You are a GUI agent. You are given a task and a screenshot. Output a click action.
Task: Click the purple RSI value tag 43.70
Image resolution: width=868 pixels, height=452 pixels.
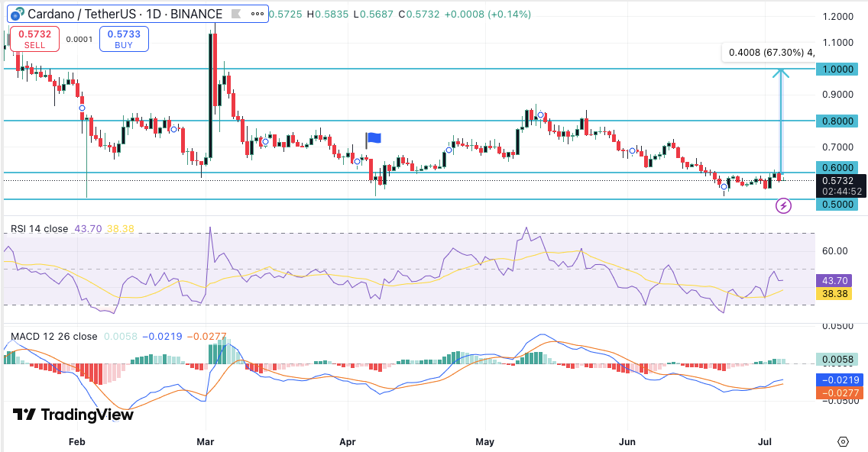coord(834,281)
